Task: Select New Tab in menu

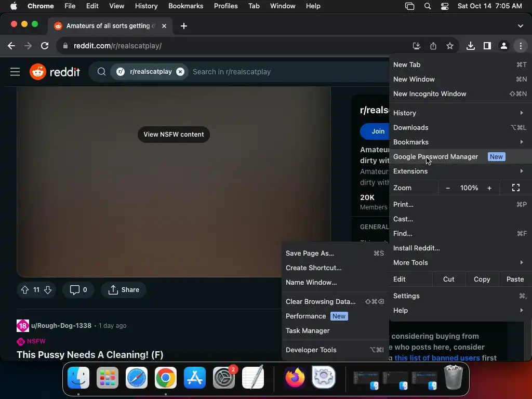Action: tap(460, 65)
